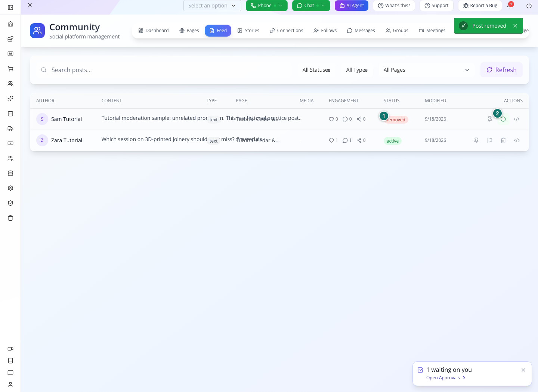Launch the AI Agent button
The image size is (538, 392).
(x=352, y=6)
